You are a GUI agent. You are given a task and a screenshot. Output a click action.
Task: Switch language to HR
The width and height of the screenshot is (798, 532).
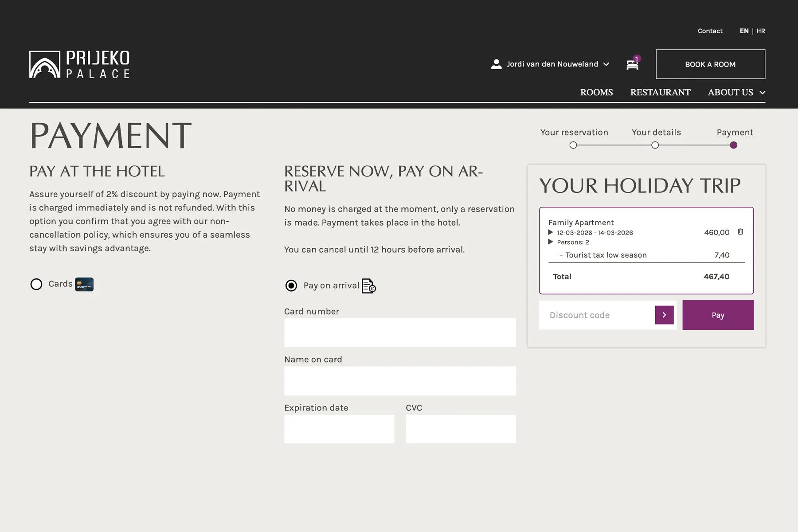pyautogui.click(x=761, y=31)
